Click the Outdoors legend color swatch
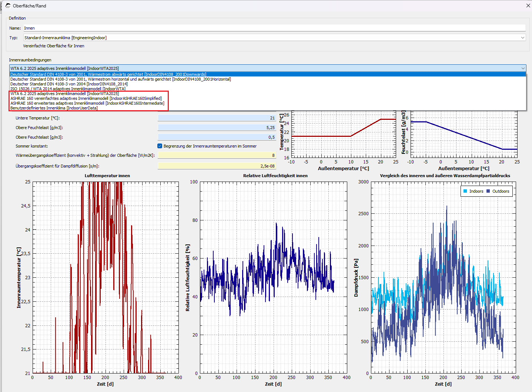This screenshot has height=392, width=532. (488, 191)
